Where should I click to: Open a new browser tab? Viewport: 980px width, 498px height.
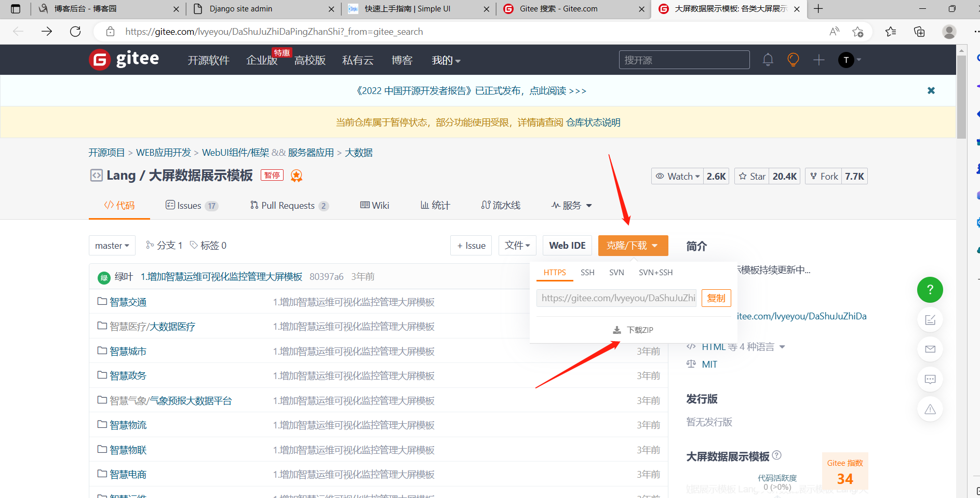pyautogui.click(x=818, y=9)
